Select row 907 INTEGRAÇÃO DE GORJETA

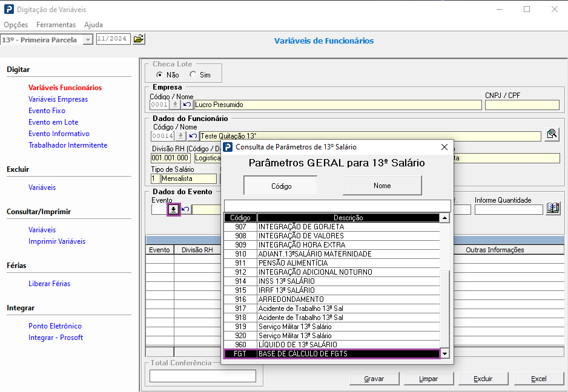332,227
